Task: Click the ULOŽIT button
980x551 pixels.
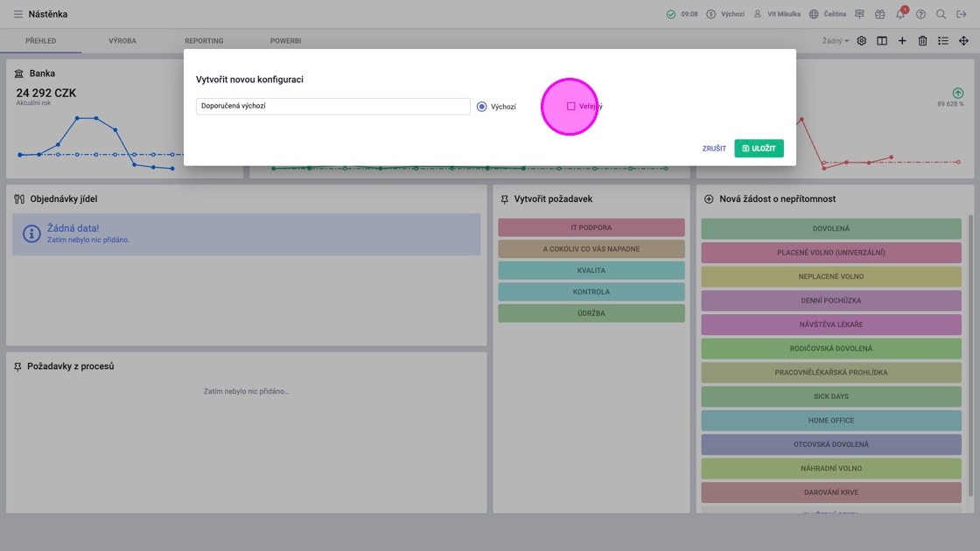Action: (759, 148)
